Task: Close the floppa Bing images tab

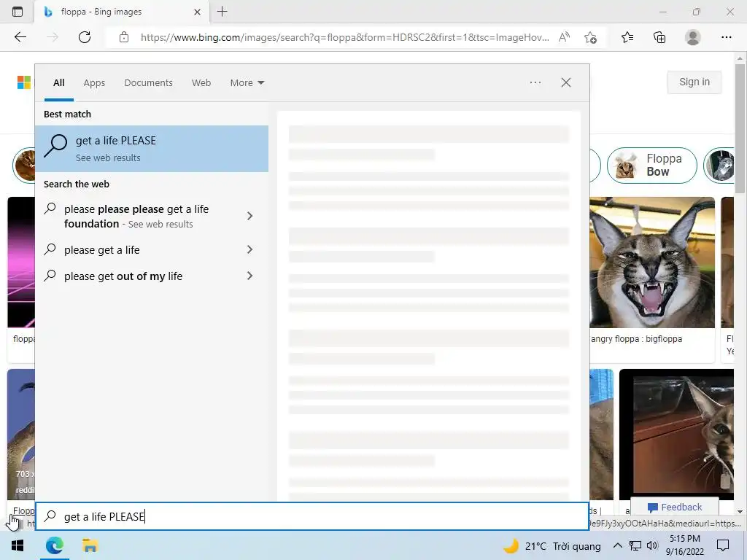Action: [197, 12]
